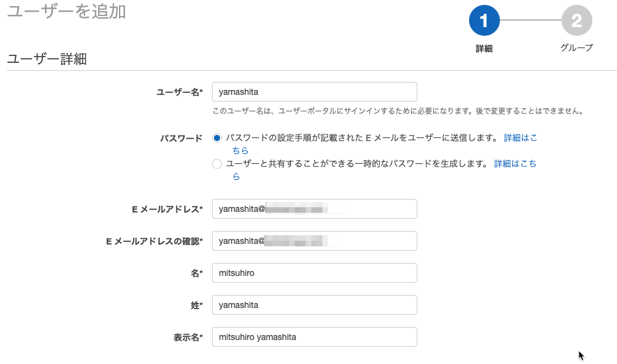Viewport: 617px width, 364px height.
Task: Click the グループ step label
Action: point(576,47)
